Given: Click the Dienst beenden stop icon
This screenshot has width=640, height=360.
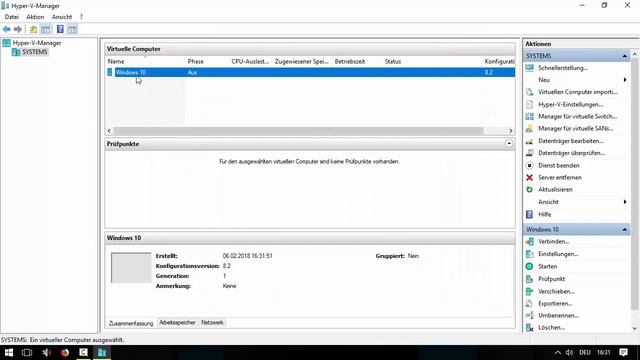Looking at the screenshot, I should 529,165.
